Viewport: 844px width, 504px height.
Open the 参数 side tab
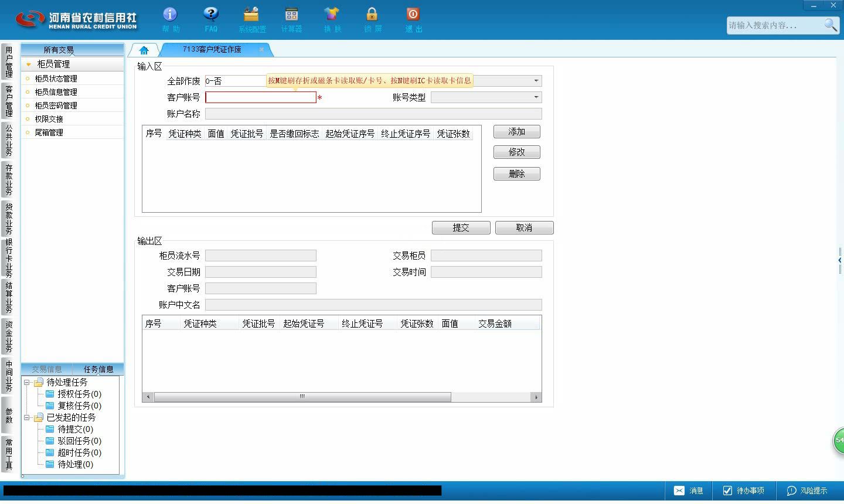8,415
